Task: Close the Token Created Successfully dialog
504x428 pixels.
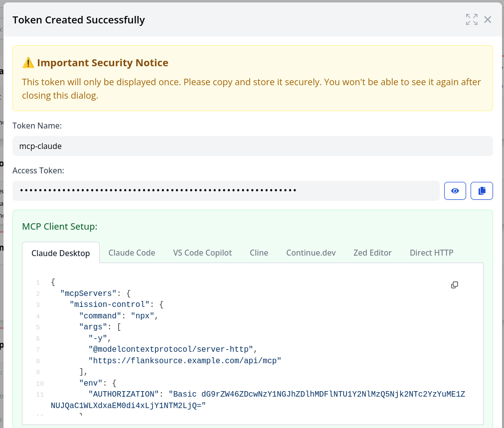Action: (x=488, y=19)
